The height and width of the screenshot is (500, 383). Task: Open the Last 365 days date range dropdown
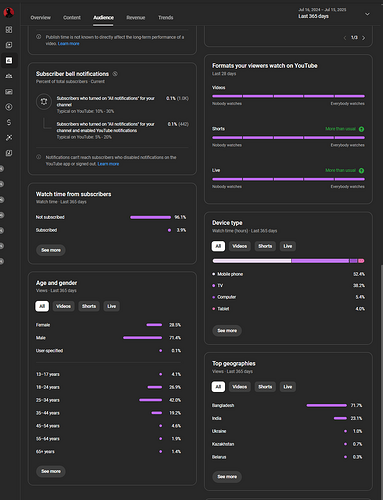tap(334, 13)
